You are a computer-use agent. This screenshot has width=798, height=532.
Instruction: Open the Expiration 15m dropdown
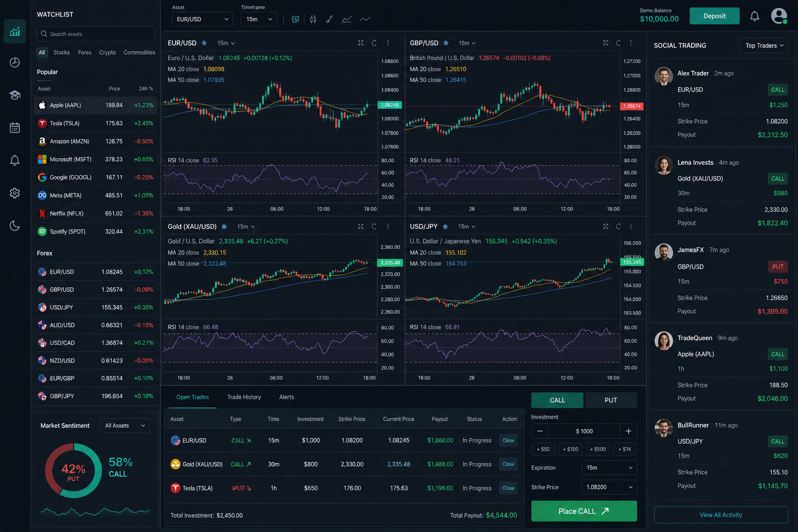click(x=609, y=468)
